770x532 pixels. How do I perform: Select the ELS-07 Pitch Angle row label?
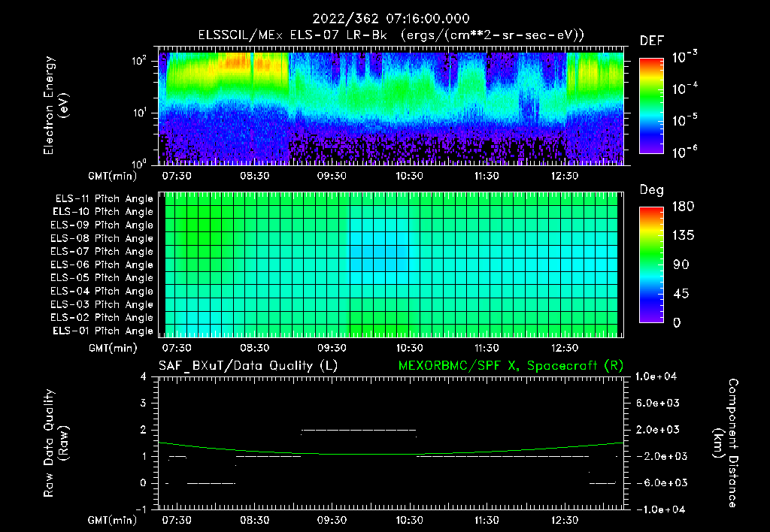102,252
